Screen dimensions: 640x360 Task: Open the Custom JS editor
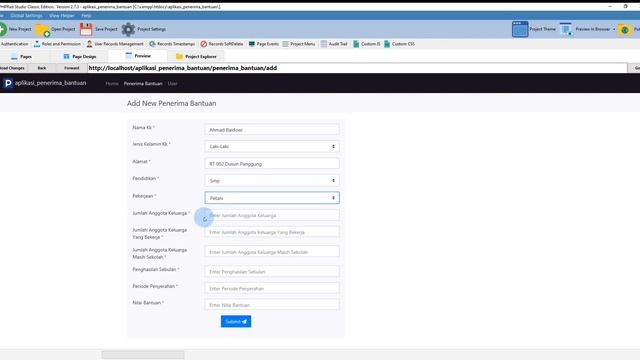click(367, 44)
